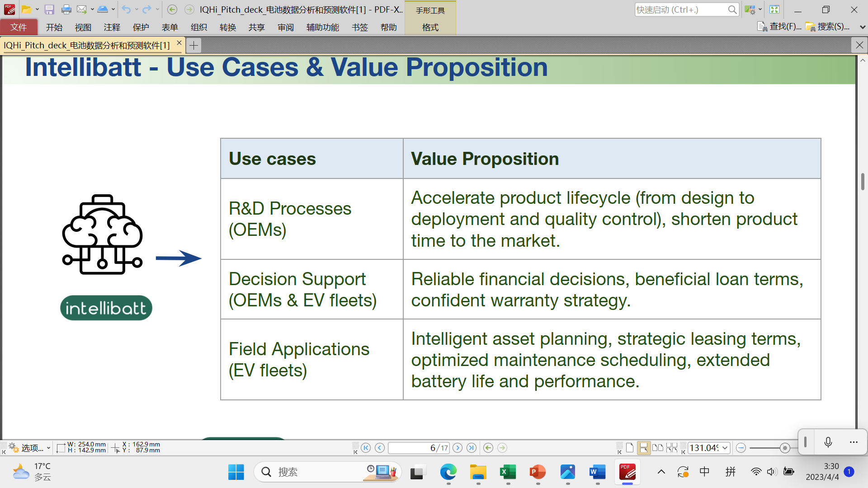This screenshot has width=868, height=488.
Task: Open the email send dropdown arrow
Action: [x=92, y=9]
